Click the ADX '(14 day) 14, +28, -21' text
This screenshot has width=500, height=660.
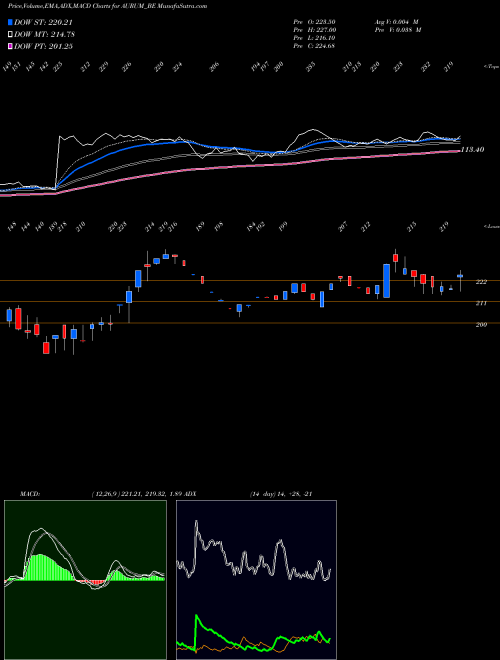pos(281,494)
